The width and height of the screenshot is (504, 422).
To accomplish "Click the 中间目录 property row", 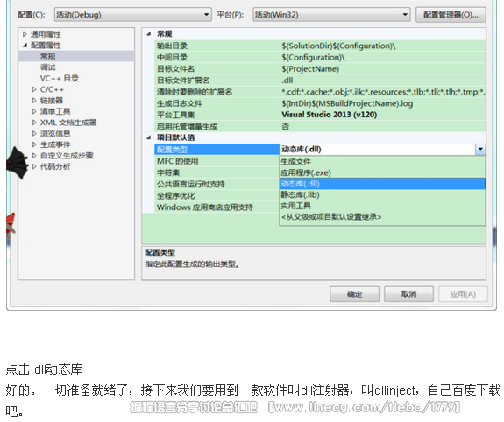I will point(320,57).
